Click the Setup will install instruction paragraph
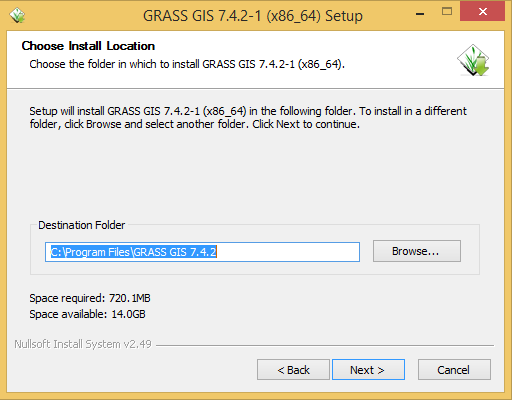This screenshot has width=512, height=400. (x=248, y=117)
